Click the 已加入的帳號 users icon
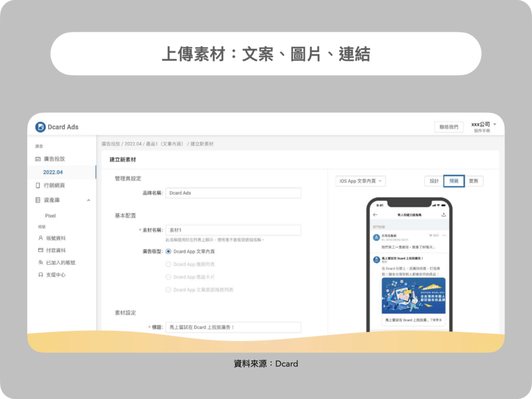The image size is (532, 399). (41, 262)
